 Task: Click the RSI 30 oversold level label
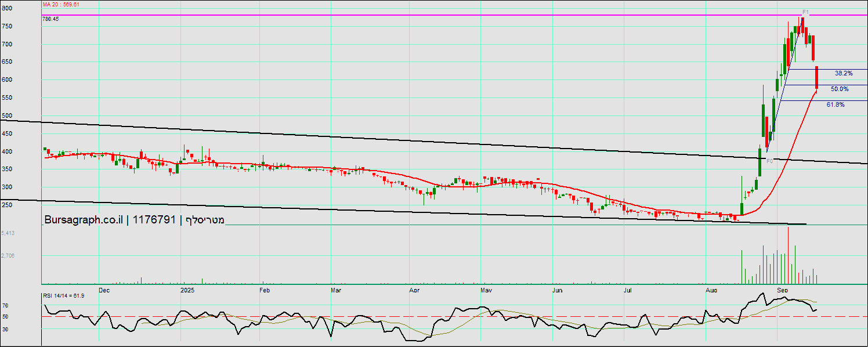[x=5, y=329]
